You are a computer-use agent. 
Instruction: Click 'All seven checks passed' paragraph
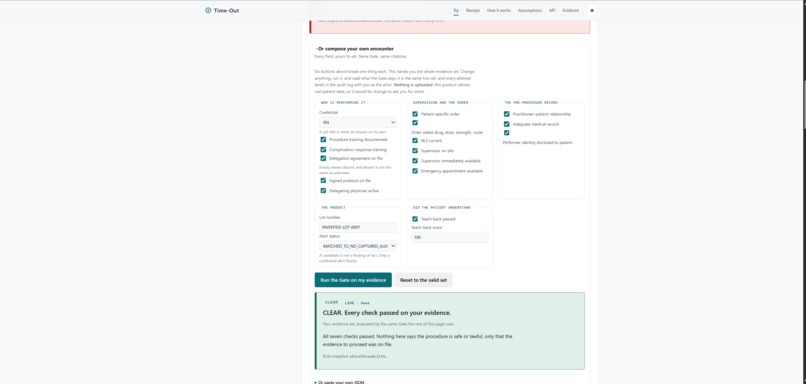tap(417, 340)
